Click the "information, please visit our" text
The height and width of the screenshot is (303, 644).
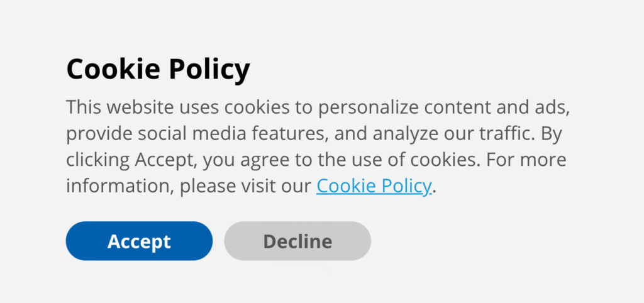189,186
